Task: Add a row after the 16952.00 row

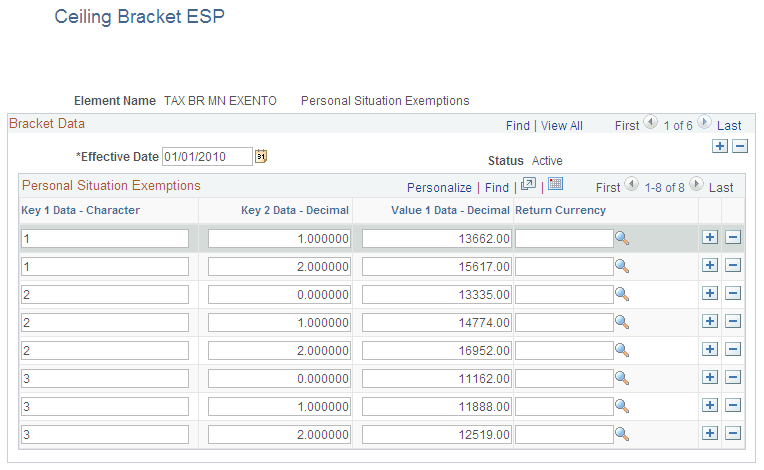Action: click(x=710, y=349)
